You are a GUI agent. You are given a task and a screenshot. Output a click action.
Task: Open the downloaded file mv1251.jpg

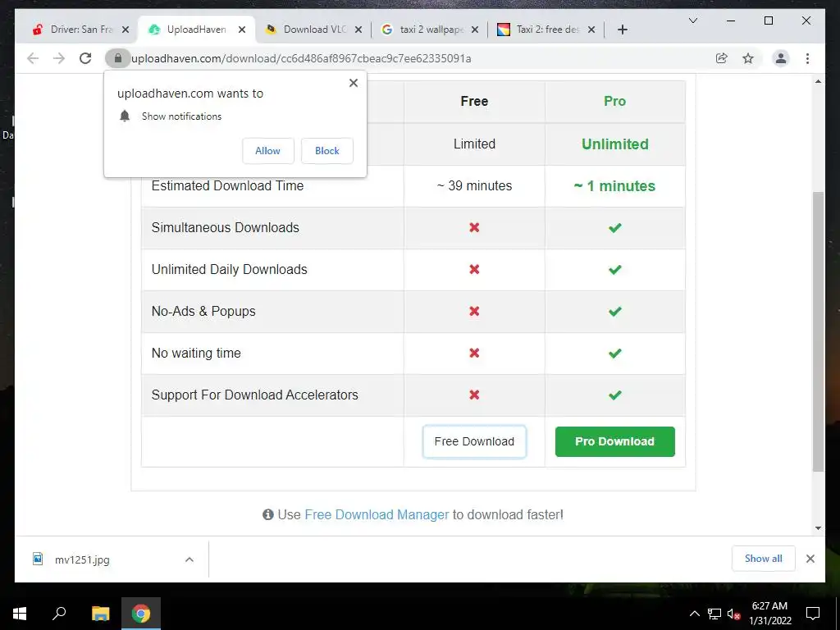[82, 559]
